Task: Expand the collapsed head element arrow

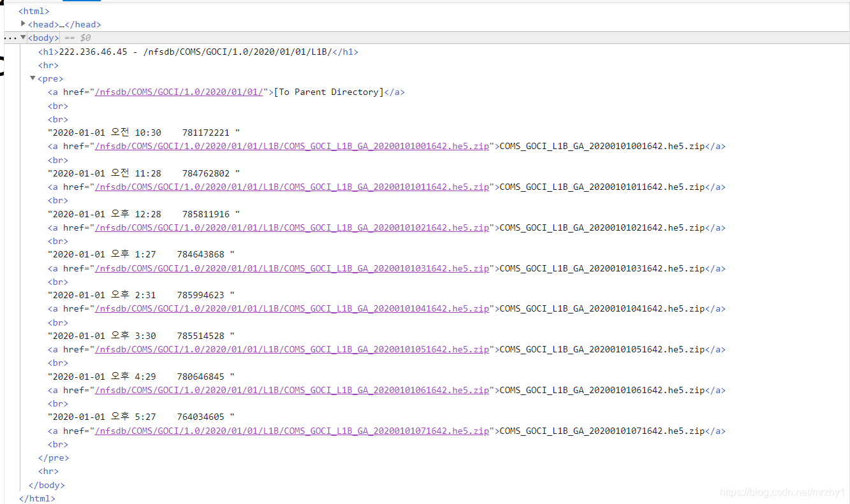Action: pyautogui.click(x=24, y=24)
